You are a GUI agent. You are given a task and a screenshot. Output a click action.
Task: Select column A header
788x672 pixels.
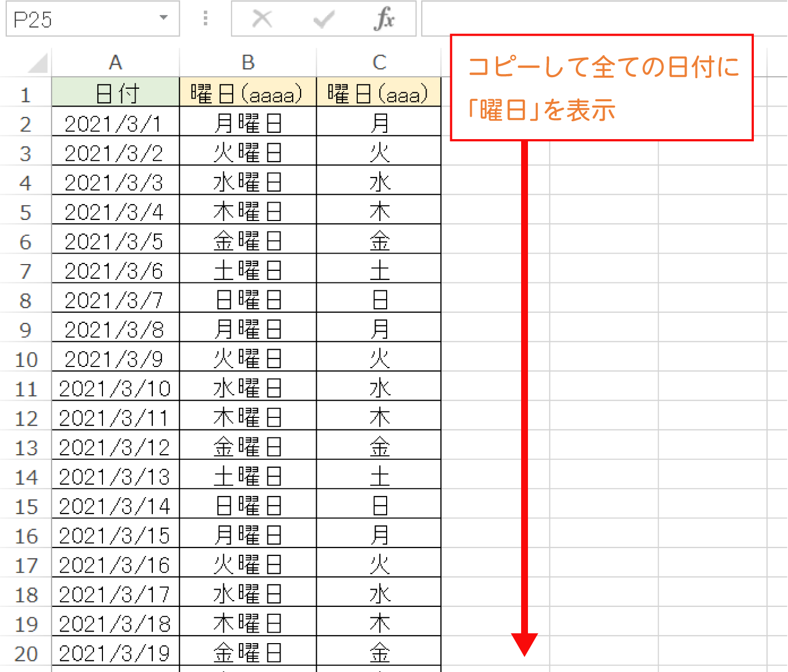pos(116,63)
